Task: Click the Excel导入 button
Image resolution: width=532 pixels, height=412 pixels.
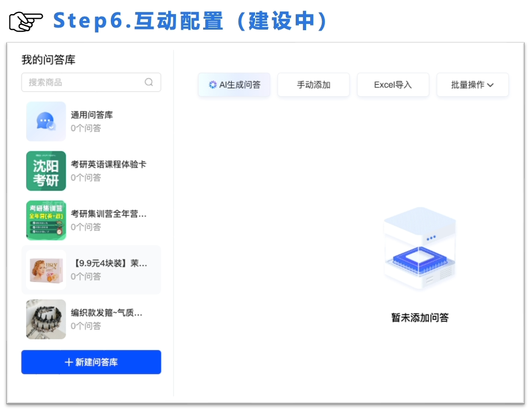Action: pos(393,85)
